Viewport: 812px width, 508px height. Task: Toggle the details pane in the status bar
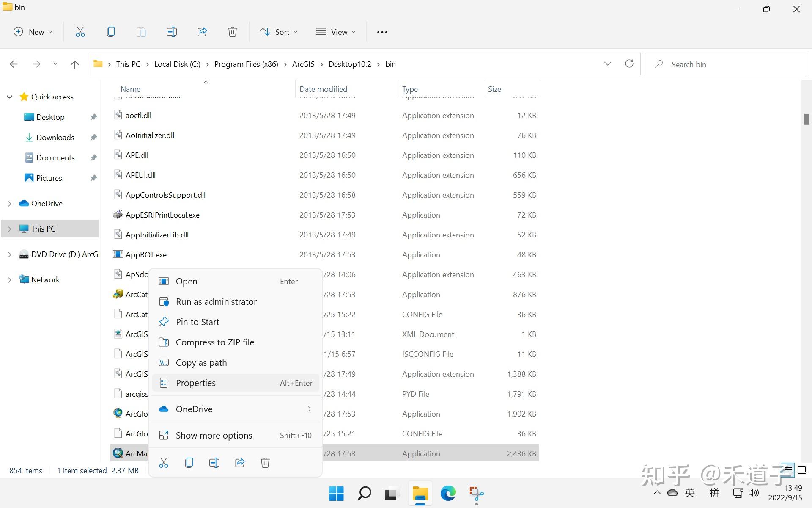point(787,470)
